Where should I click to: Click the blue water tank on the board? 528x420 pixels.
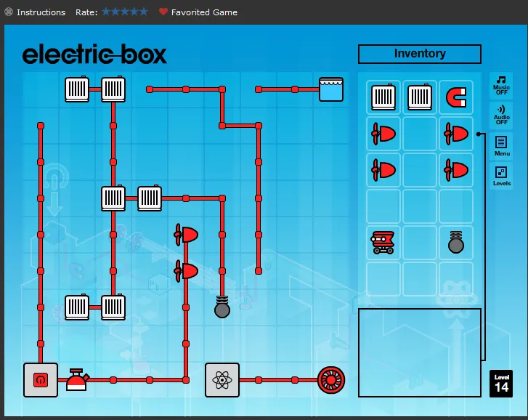click(x=331, y=89)
